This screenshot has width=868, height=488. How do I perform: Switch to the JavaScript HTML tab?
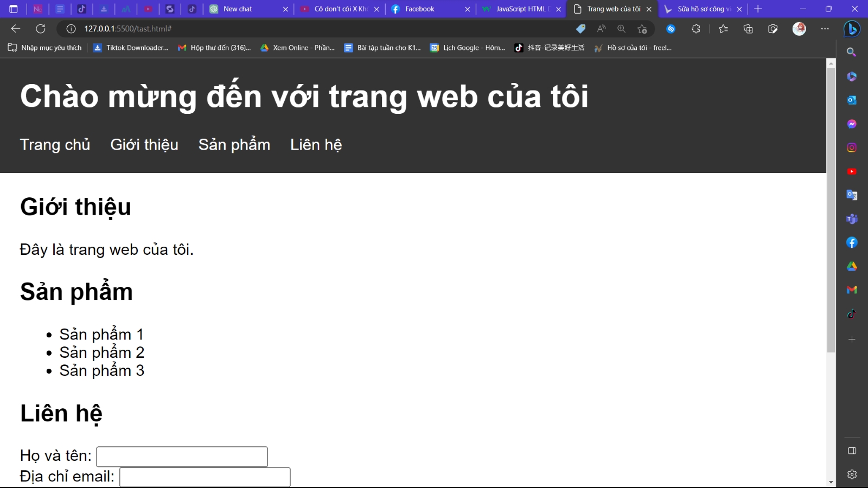(x=521, y=9)
